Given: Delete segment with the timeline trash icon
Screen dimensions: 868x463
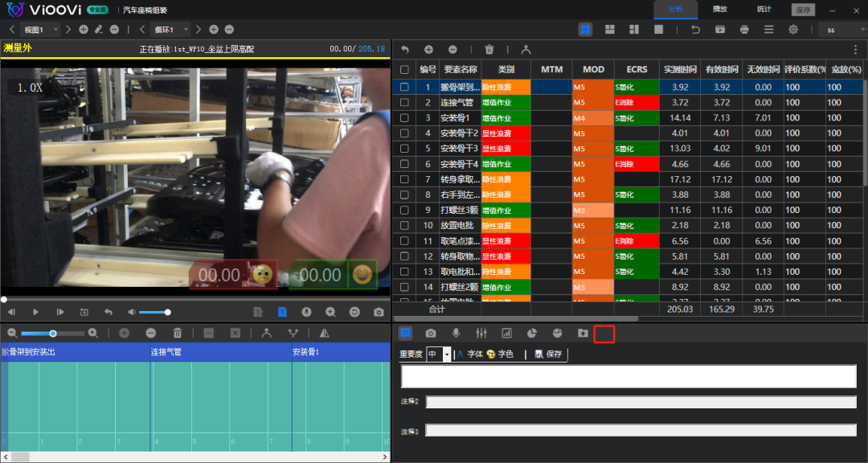Looking at the screenshot, I should pyautogui.click(x=177, y=333).
